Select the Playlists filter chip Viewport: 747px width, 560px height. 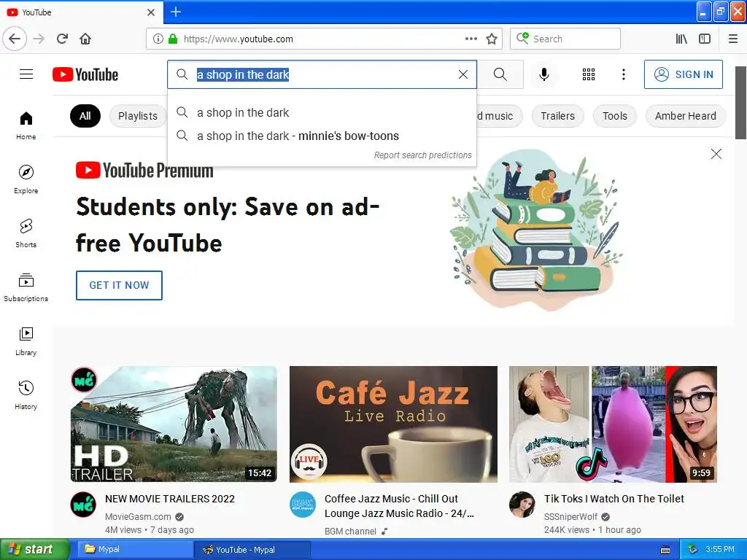point(138,116)
